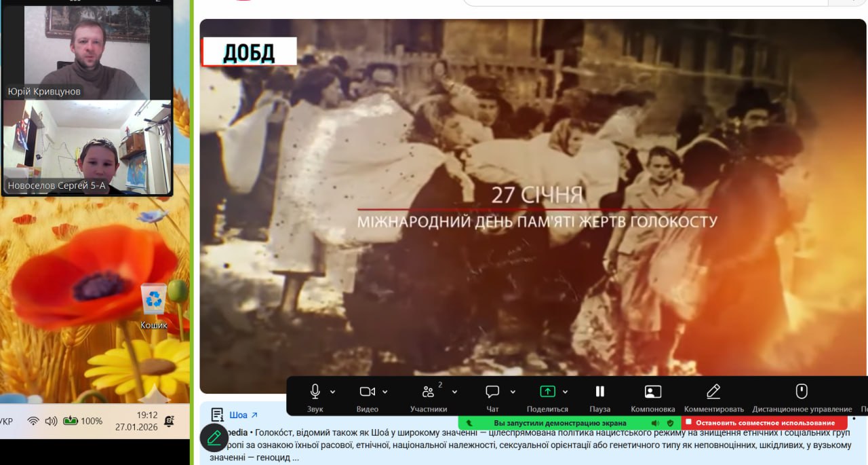Expand the arrow next to Участники

point(454,392)
